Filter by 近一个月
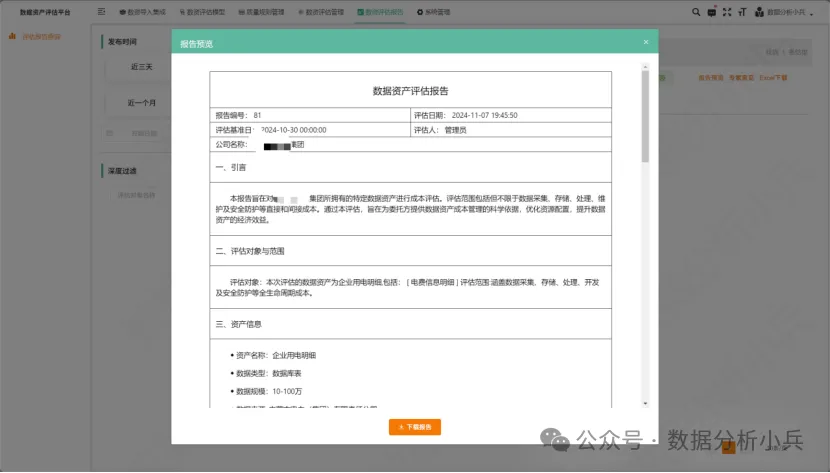The image size is (830, 473). [x=141, y=103]
